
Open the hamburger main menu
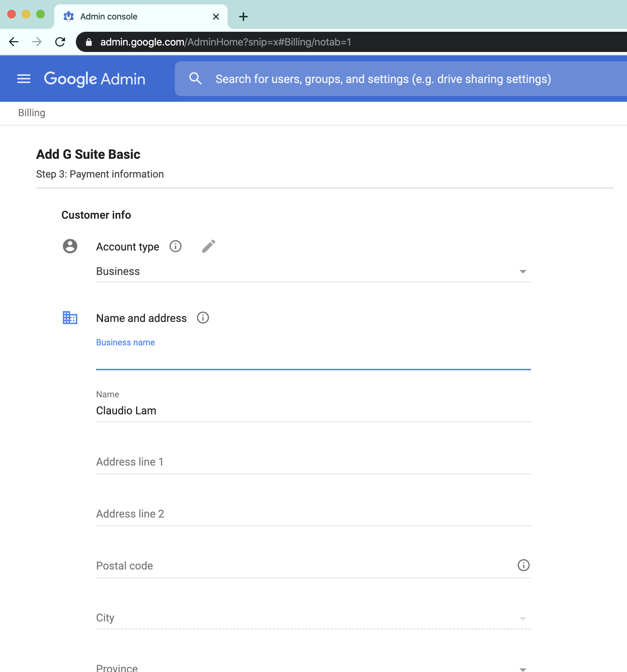point(24,79)
